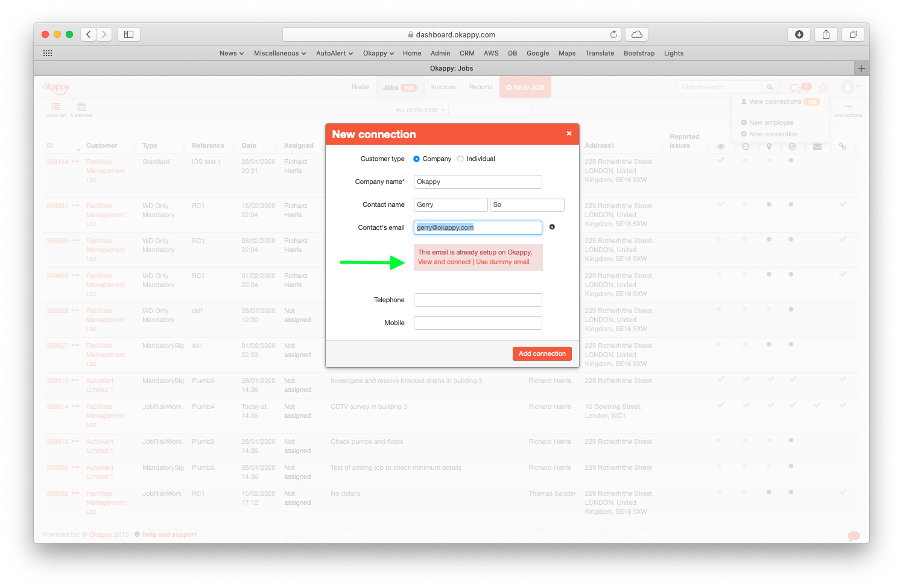Open the Help and support link

pos(170,534)
